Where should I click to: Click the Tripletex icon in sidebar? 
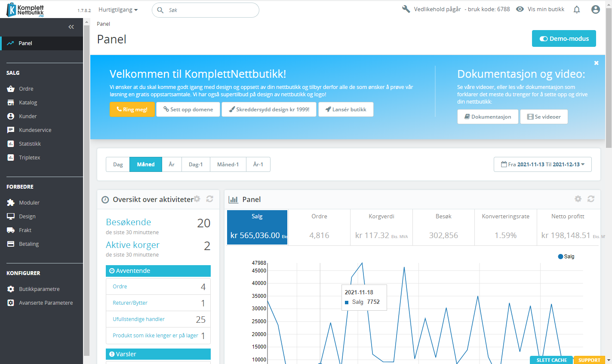11,158
